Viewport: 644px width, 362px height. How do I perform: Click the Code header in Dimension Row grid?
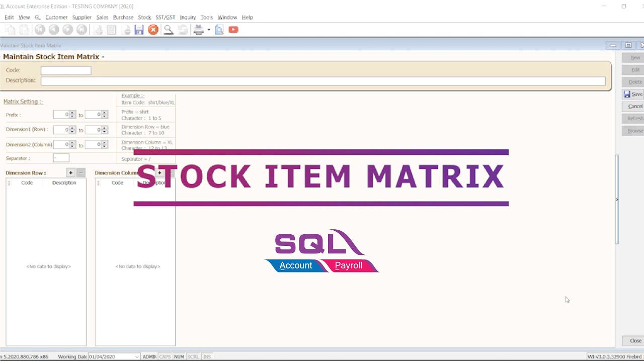(27, 183)
